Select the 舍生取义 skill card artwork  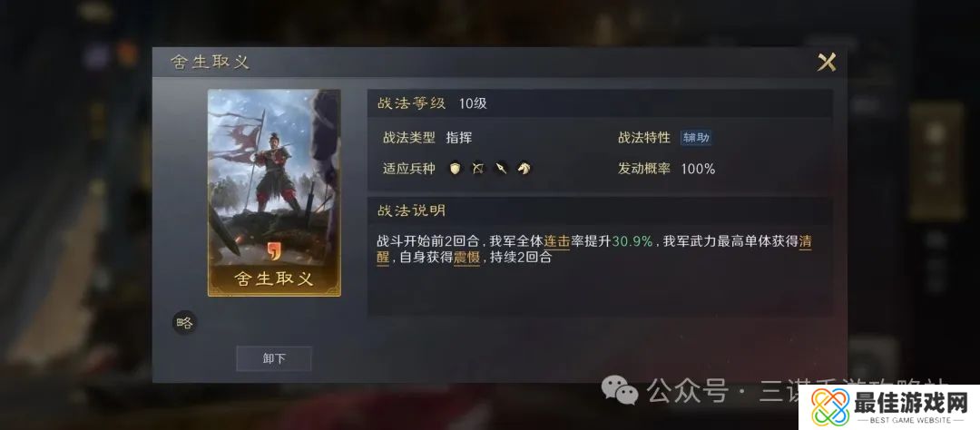274,192
